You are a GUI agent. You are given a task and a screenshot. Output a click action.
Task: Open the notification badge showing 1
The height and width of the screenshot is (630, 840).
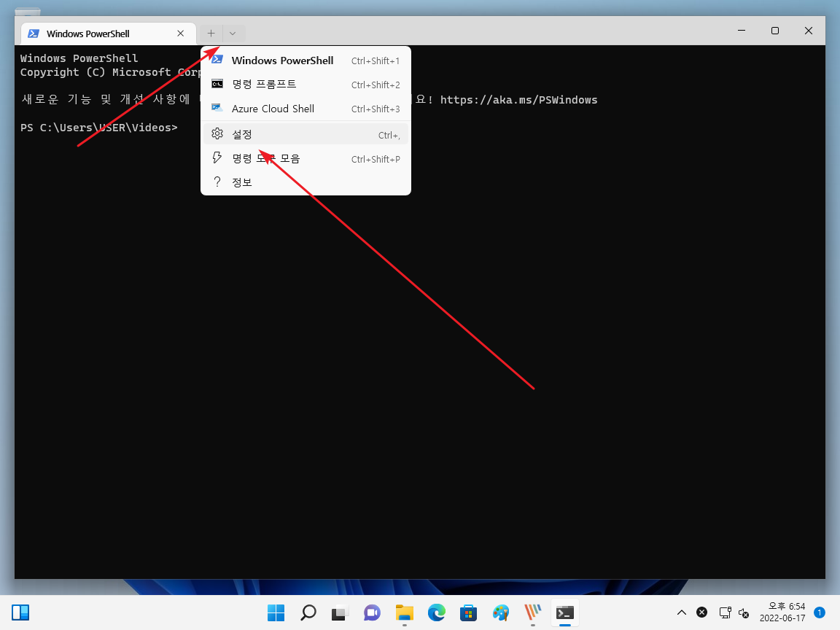(x=819, y=612)
